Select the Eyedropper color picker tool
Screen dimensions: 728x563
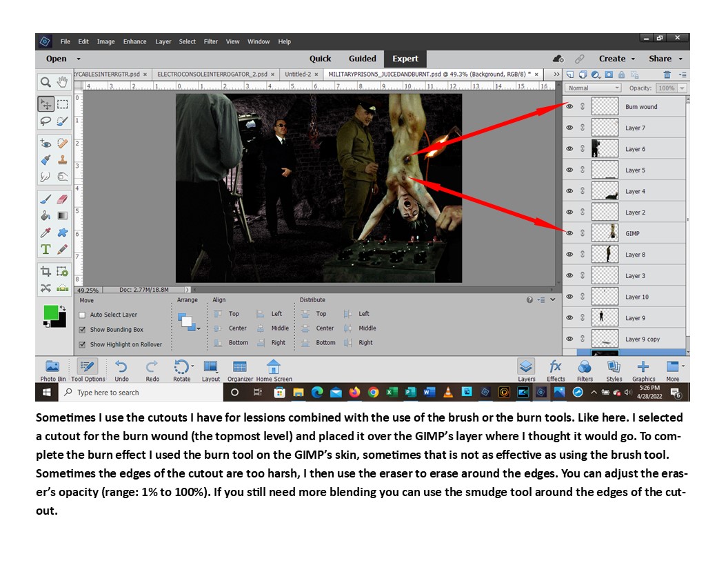click(45, 233)
